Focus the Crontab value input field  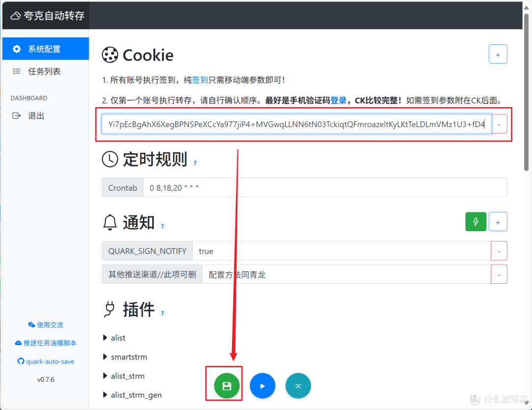coord(325,187)
